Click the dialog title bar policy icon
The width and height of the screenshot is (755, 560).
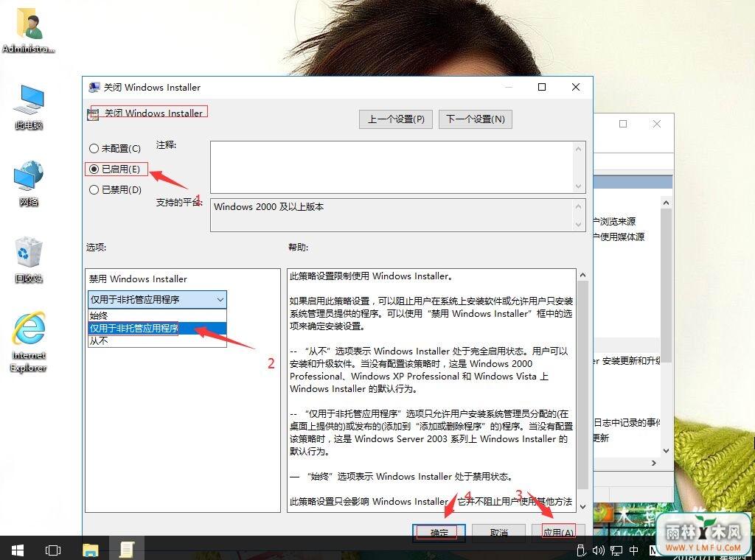(x=94, y=87)
